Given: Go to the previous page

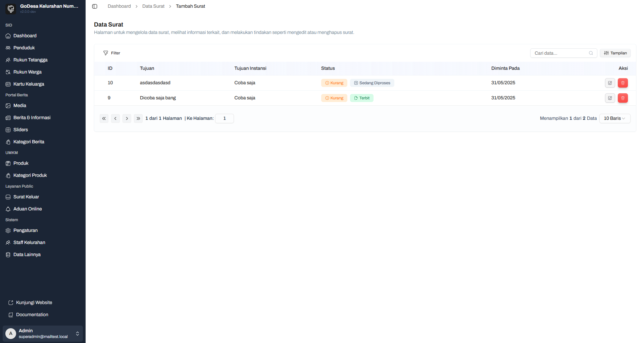Looking at the screenshot, I should tap(115, 118).
